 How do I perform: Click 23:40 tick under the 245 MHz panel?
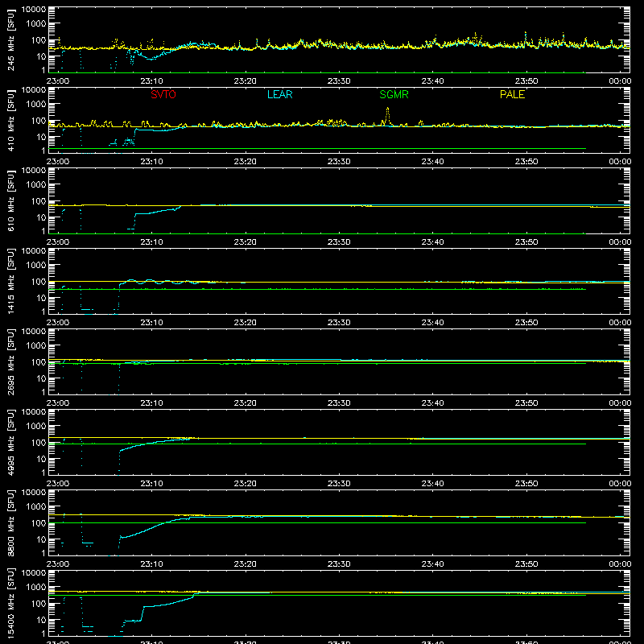(x=432, y=81)
